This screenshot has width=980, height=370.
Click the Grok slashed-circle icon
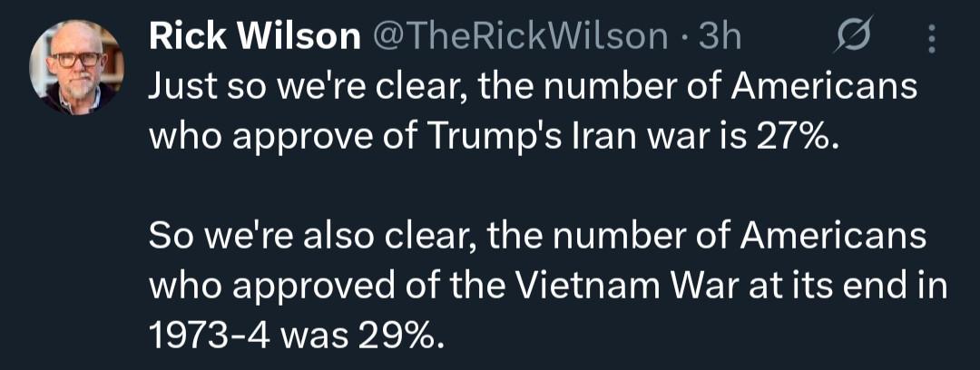(851, 38)
